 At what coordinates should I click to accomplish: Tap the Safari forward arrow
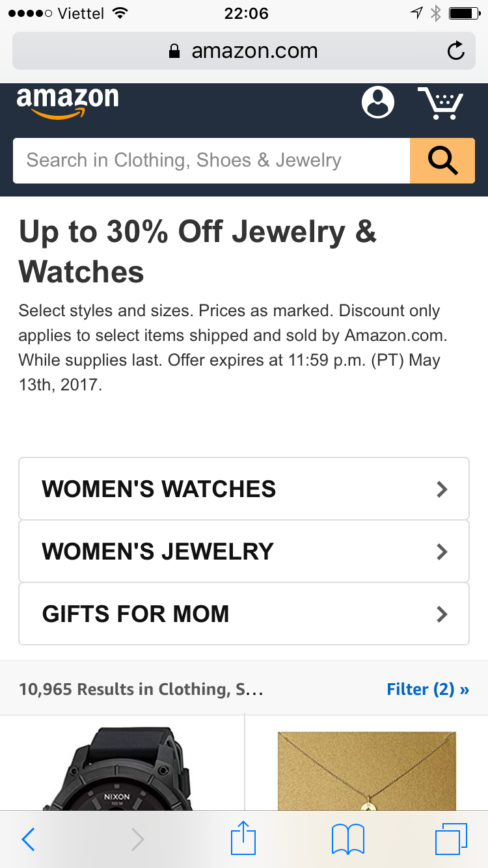[137, 839]
